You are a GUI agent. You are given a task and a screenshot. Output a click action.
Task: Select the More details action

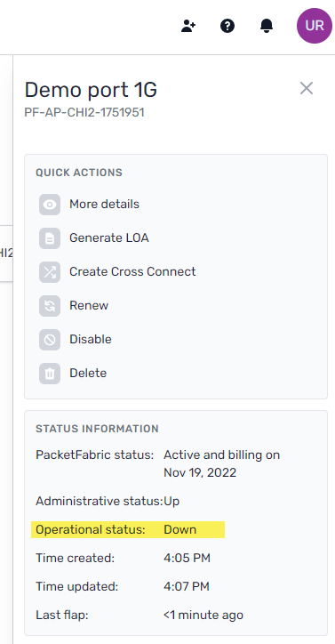click(104, 204)
